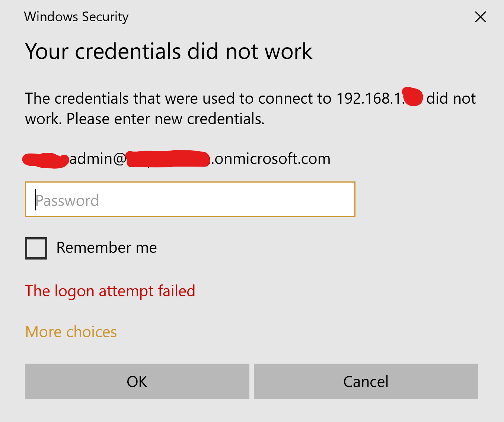
Task: Click the 192.168.1 IP address text
Action: 369,99
